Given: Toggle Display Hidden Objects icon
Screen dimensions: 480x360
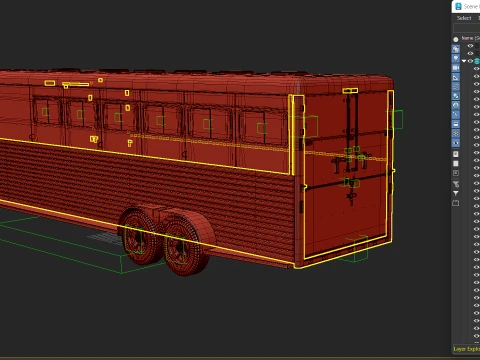Looking at the screenshot, I should coord(456,143).
